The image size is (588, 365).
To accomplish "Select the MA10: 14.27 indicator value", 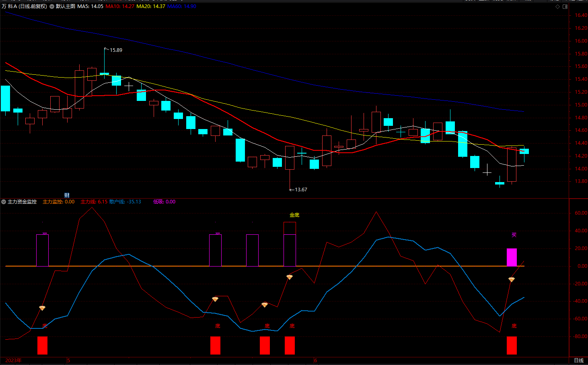I will pyautogui.click(x=120, y=6).
